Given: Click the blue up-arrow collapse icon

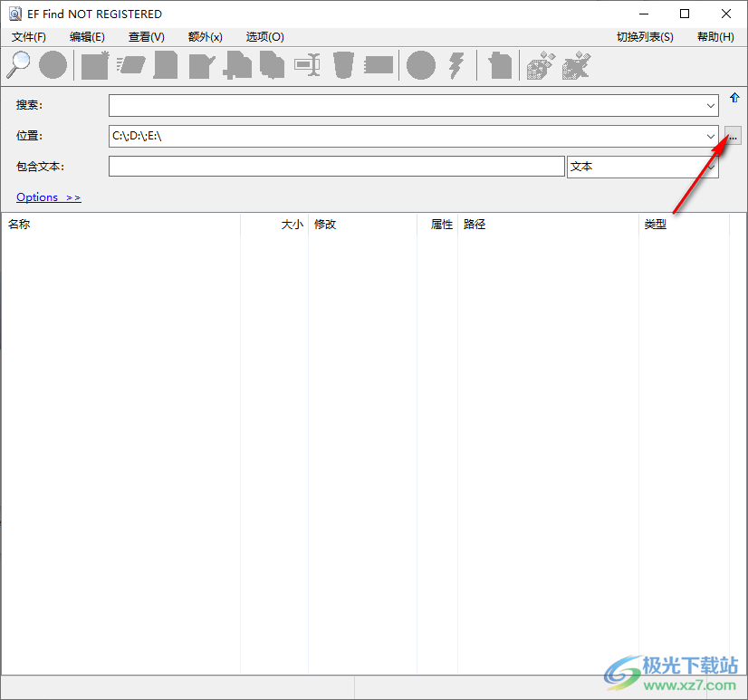Looking at the screenshot, I should pyautogui.click(x=734, y=98).
